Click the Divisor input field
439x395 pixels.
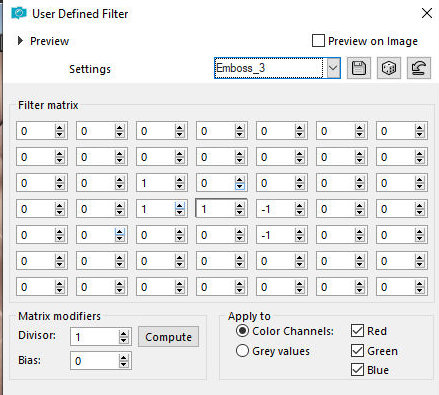95,337
